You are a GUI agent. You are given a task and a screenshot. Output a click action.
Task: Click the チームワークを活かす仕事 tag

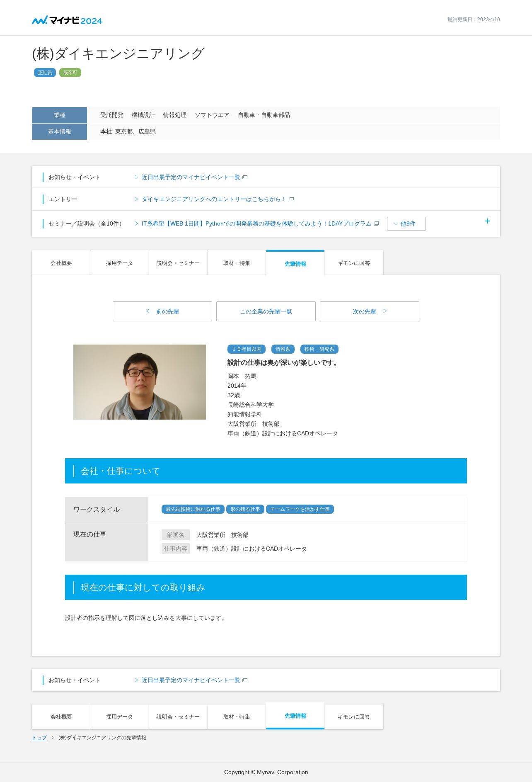click(x=300, y=509)
